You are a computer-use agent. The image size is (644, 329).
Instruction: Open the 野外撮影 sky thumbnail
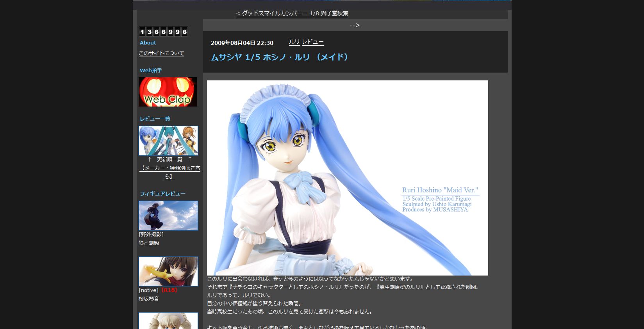click(x=168, y=216)
